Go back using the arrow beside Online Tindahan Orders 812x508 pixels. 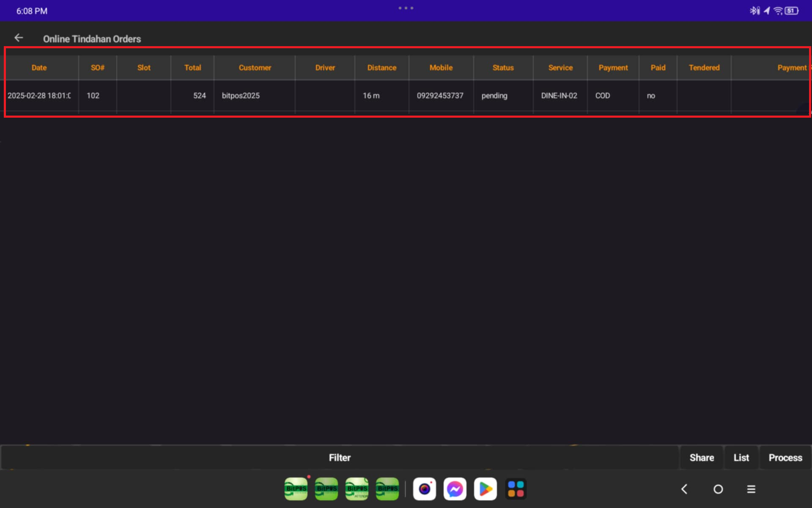click(x=19, y=38)
